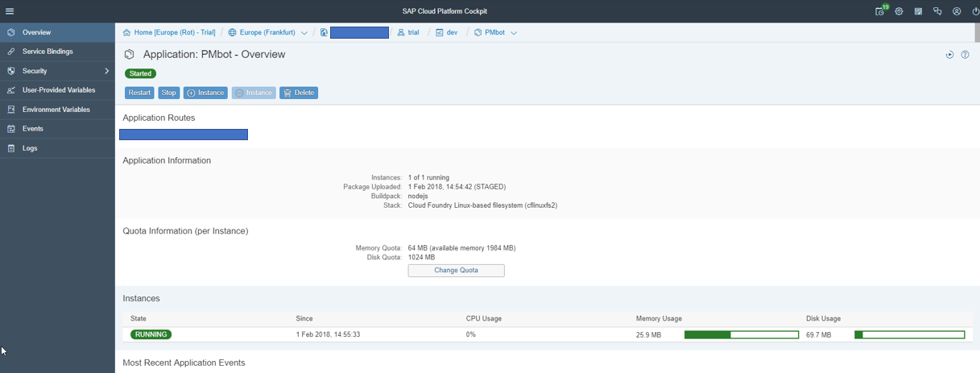
Task: Click the organization icon beside trial
Action: 401,33
